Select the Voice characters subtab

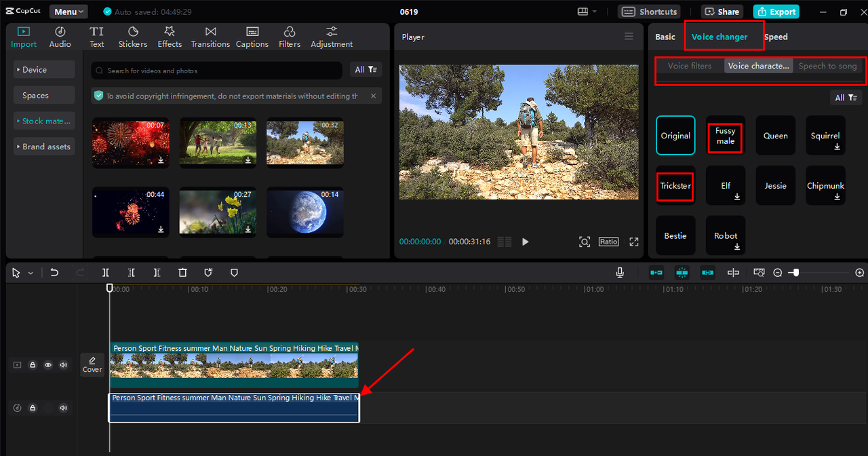click(758, 66)
